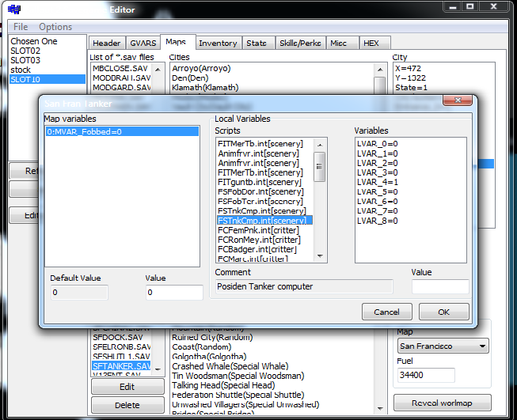Viewport: 517px width, 420px height.
Task: Close the San Fran Tanker dialog
Action: [x=458, y=100]
